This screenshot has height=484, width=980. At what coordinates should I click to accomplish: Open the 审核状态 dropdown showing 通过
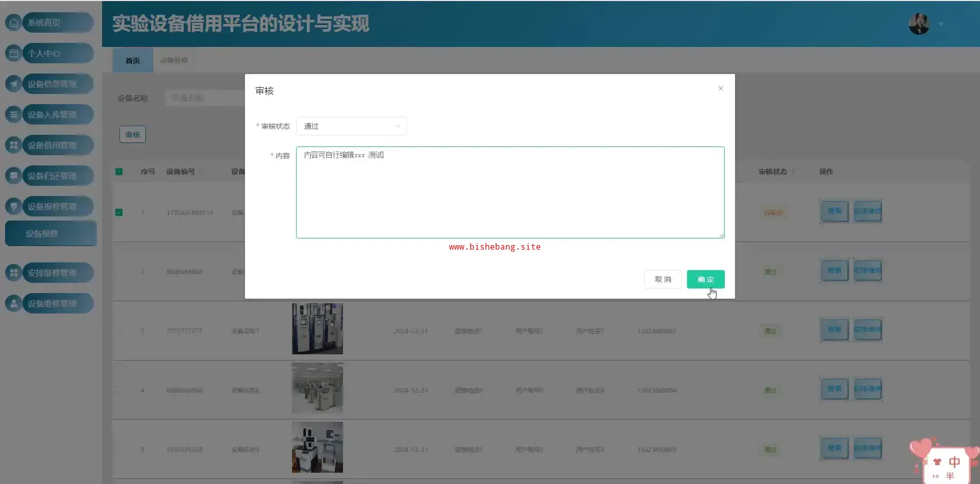coord(351,126)
